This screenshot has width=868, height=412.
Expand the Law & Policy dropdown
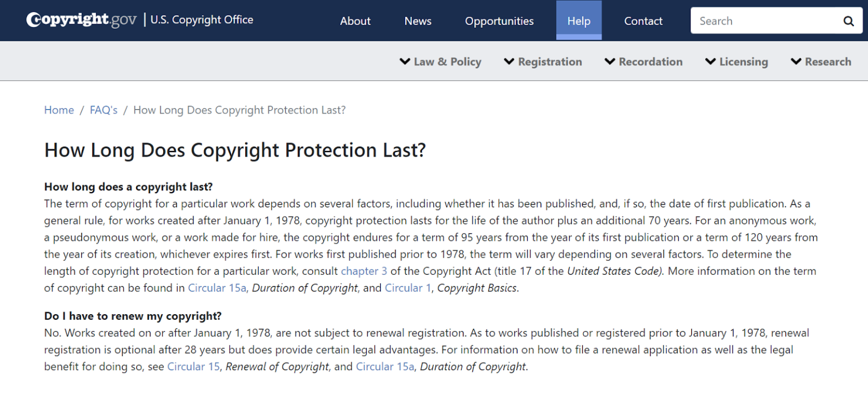coord(447,61)
